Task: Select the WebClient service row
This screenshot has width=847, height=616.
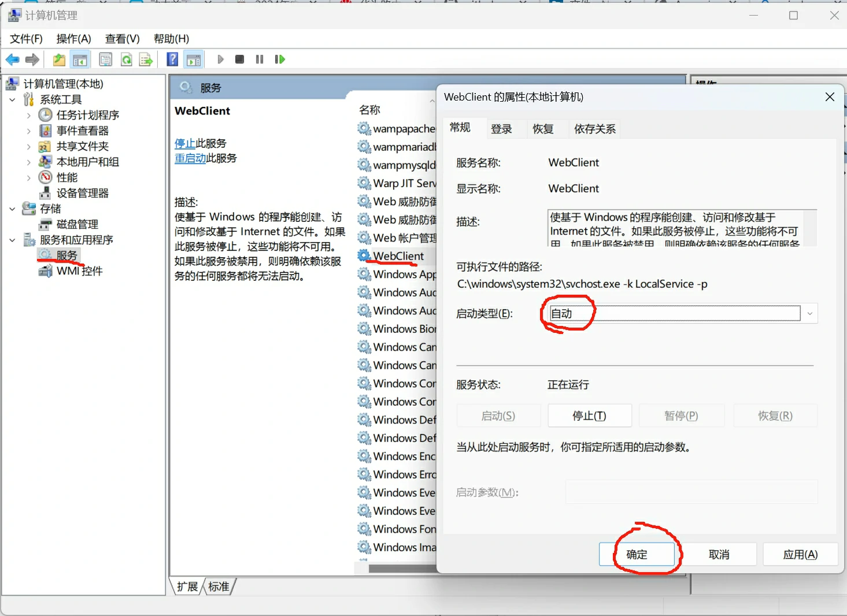Action: point(397,256)
